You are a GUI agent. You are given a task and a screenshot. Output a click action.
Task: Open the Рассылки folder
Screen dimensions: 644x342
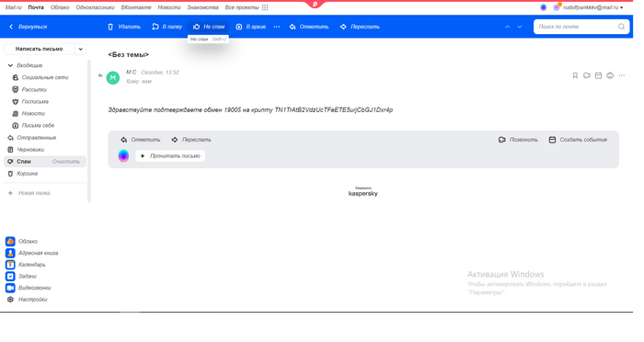[x=29, y=89]
